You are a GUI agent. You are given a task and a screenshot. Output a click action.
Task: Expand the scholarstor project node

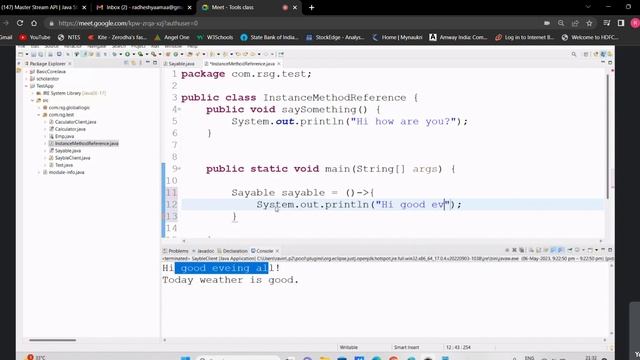(x=27, y=79)
